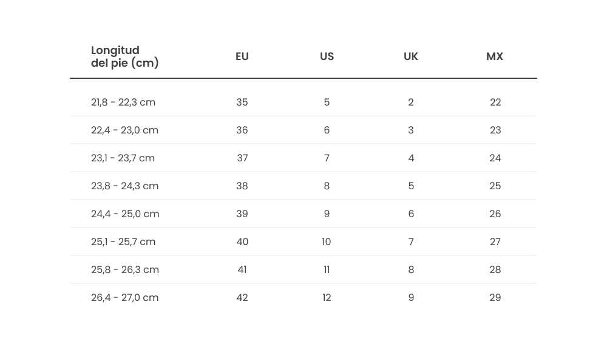
Task: Click the UK column header
Action: click(x=411, y=56)
